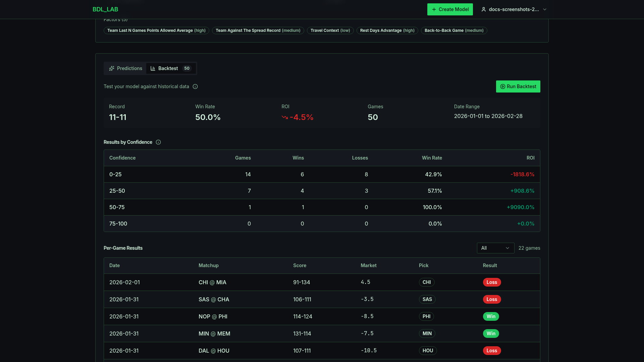Click info icon beside historical data text

pyautogui.click(x=195, y=86)
